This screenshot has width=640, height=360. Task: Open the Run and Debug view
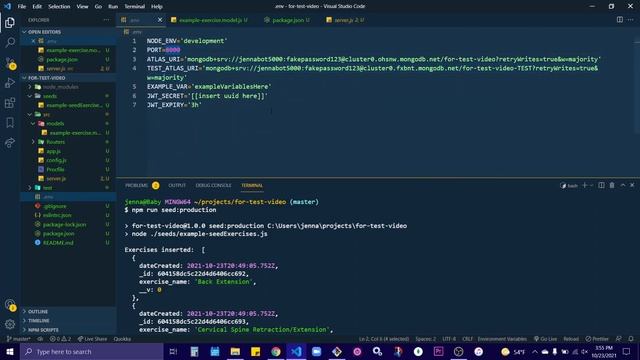coord(10,82)
